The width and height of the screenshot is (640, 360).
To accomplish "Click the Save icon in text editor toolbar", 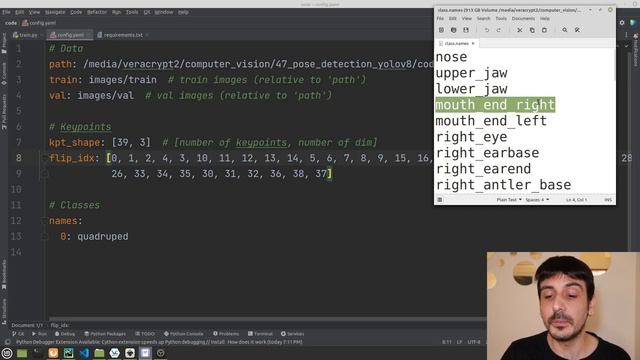I will click(466, 30).
